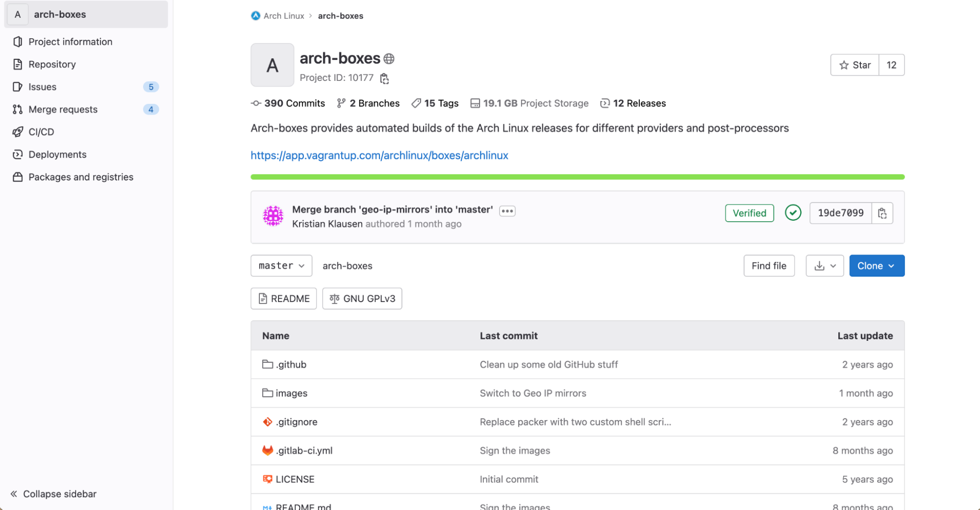Click the Find file button
The image size is (980, 510).
click(769, 266)
